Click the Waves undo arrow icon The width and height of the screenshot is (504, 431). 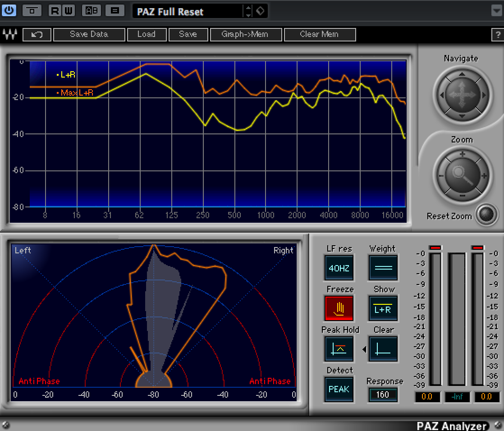click(x=36, y=35)
